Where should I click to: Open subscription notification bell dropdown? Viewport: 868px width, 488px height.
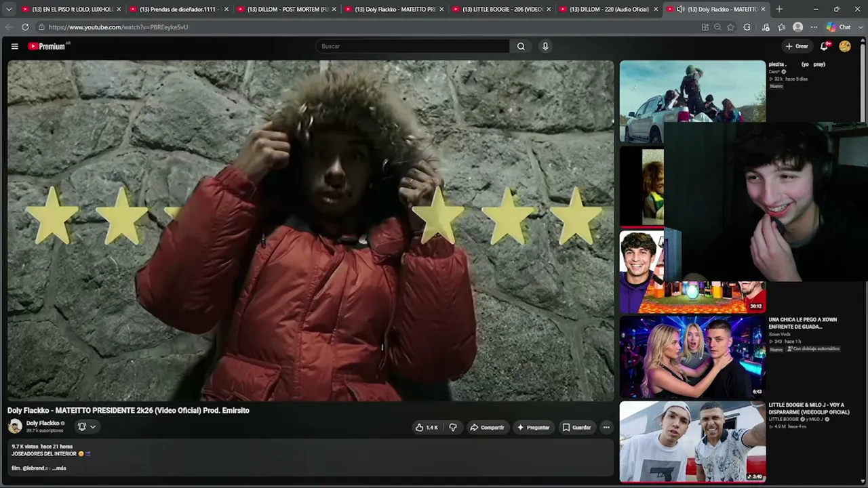[x=87, y=426]
